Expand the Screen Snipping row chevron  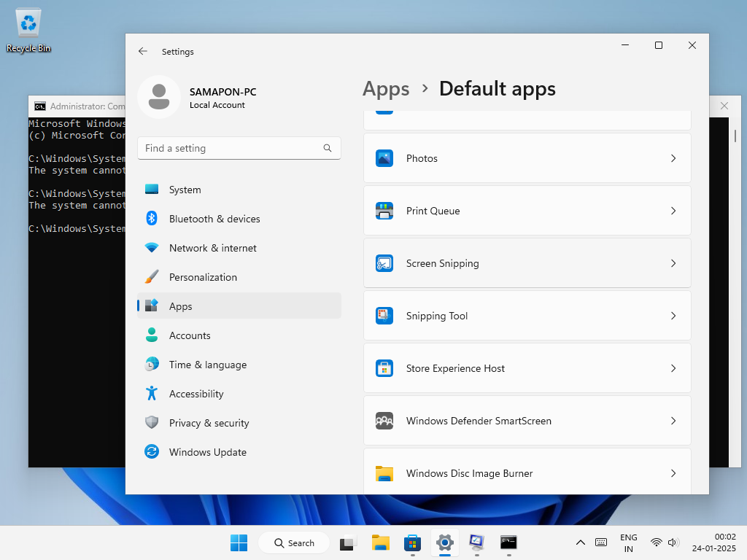pyautogui.click(x=673, y=262)
